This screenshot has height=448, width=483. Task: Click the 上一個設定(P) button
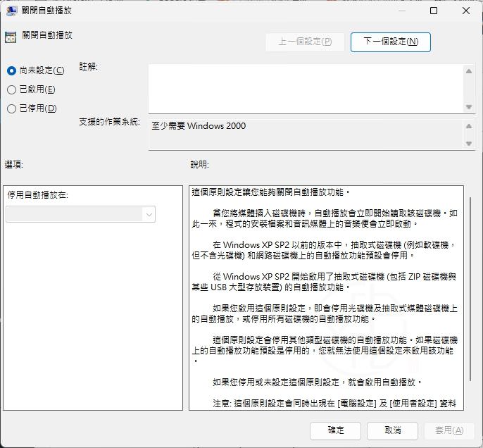click(305, 42)
